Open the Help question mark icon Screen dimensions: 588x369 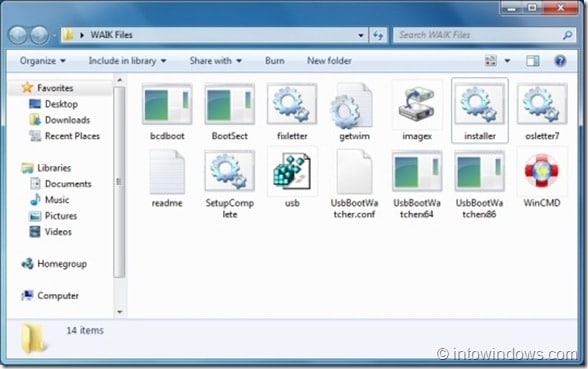pos(560,61)
